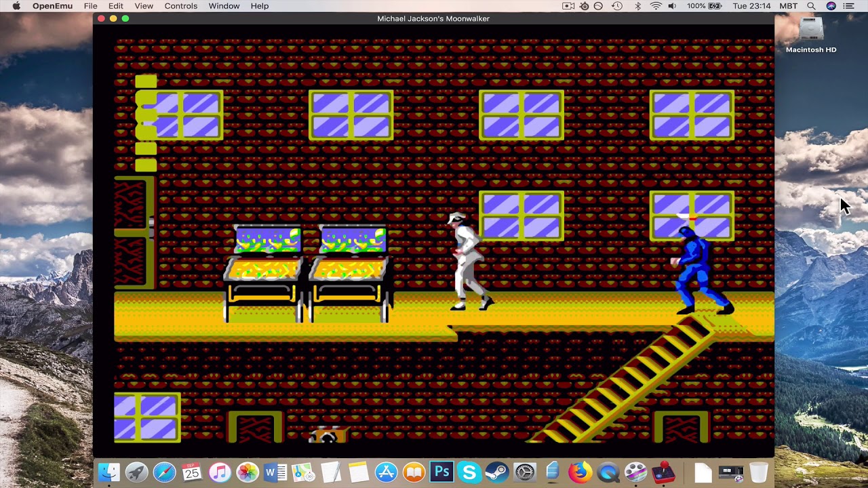Open iTunes music note icon
868x488 pixels.
220,472
